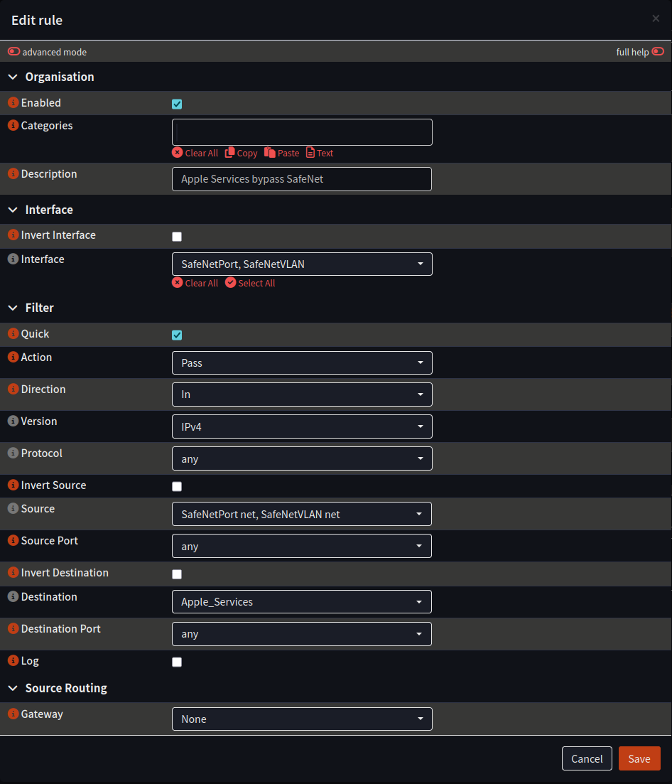Open the Destination dropdown showing Apple_Services
This screenshot has width=672, height=784.
tap(302, 602)
